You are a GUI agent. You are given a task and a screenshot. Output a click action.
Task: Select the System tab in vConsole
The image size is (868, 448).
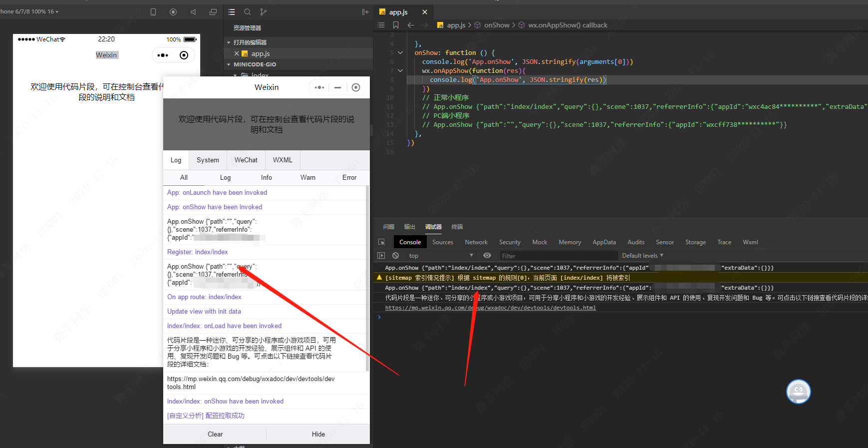tap(208, 160)
